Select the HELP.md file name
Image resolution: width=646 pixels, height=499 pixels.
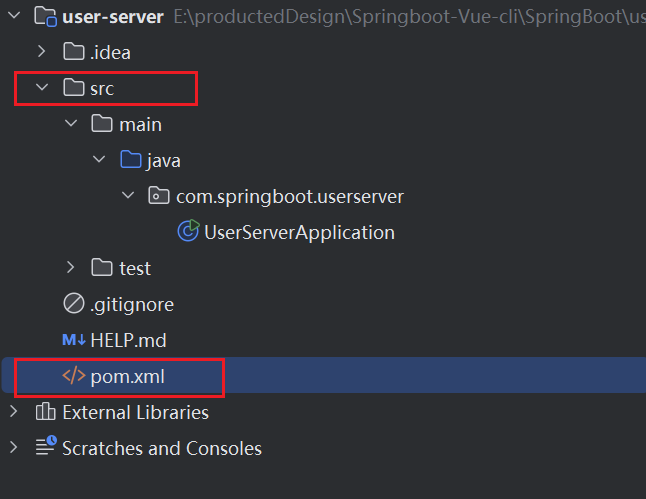click(128, 340)
